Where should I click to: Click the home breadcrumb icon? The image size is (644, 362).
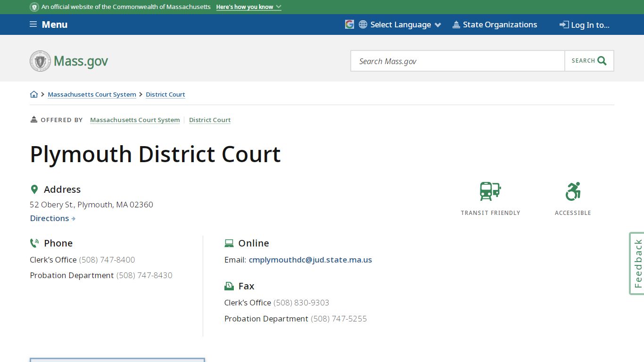34,94
